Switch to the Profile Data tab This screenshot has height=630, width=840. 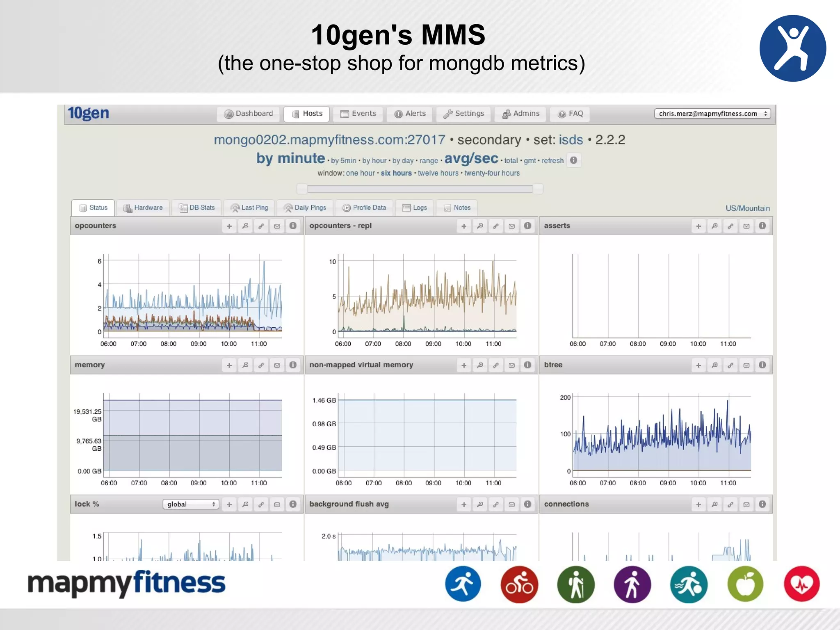[x=364, y=208]
